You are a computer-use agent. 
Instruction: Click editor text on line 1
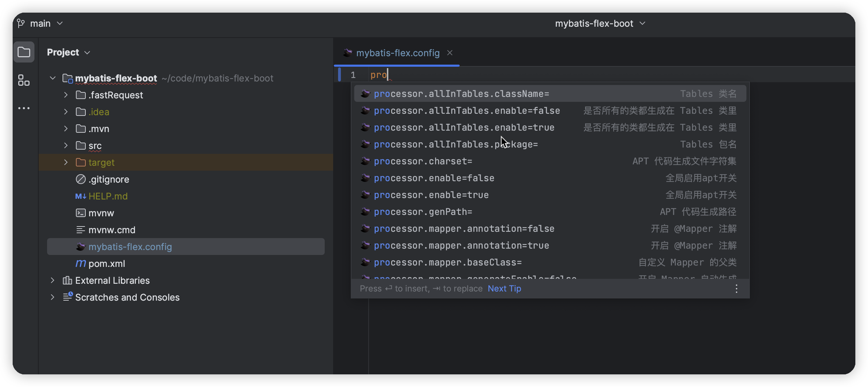tap(378, 75)
